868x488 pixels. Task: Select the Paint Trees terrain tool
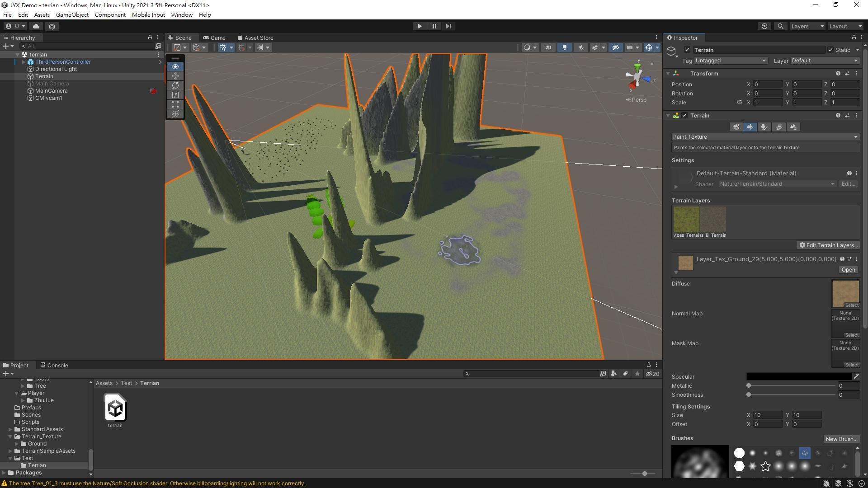tap(764, 127)
